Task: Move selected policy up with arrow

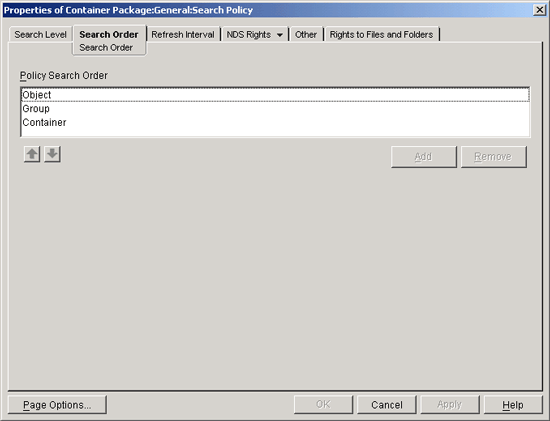Action: click(32, 154)
